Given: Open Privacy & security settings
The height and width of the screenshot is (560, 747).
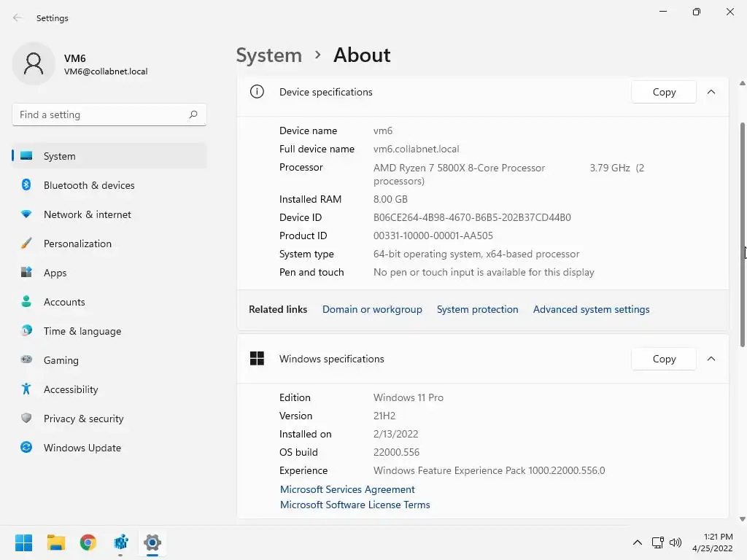Looking at the screenshot, I should [x=109, y=419].
